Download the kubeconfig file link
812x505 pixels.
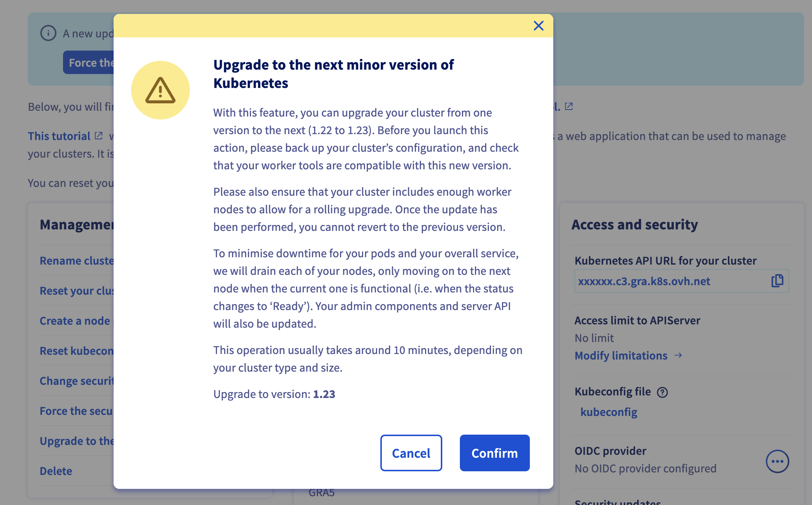609,412
